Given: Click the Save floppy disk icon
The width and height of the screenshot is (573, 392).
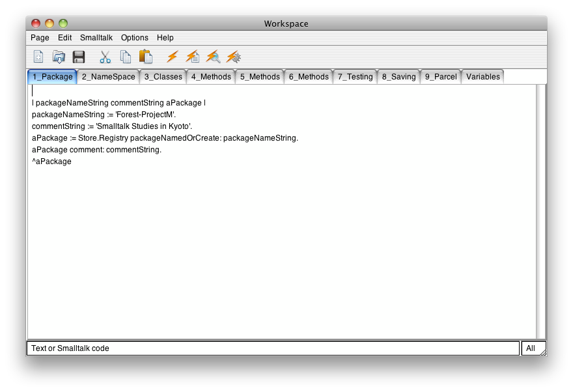Looking at the screenshot, I should (79, 57).
